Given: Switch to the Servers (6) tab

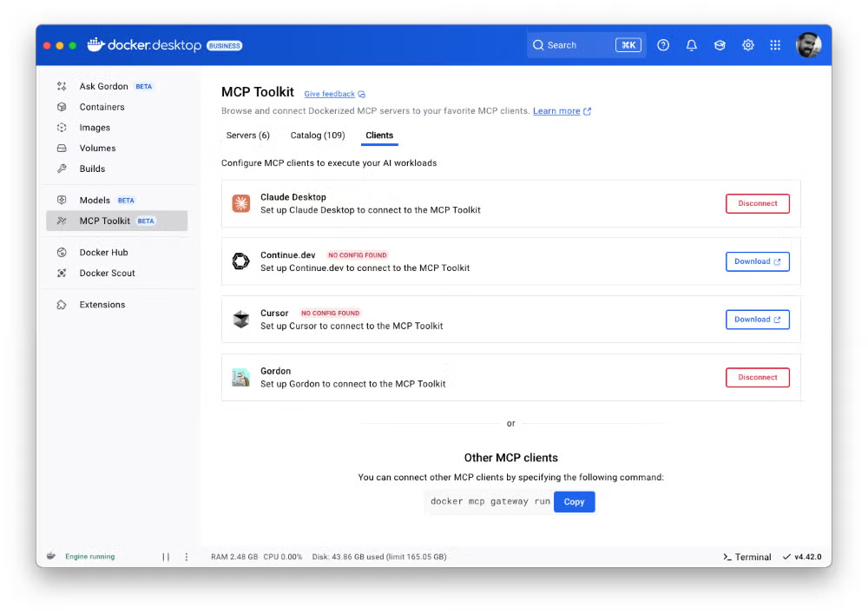Looking at the screenshot, I should (x=248, y=136).
